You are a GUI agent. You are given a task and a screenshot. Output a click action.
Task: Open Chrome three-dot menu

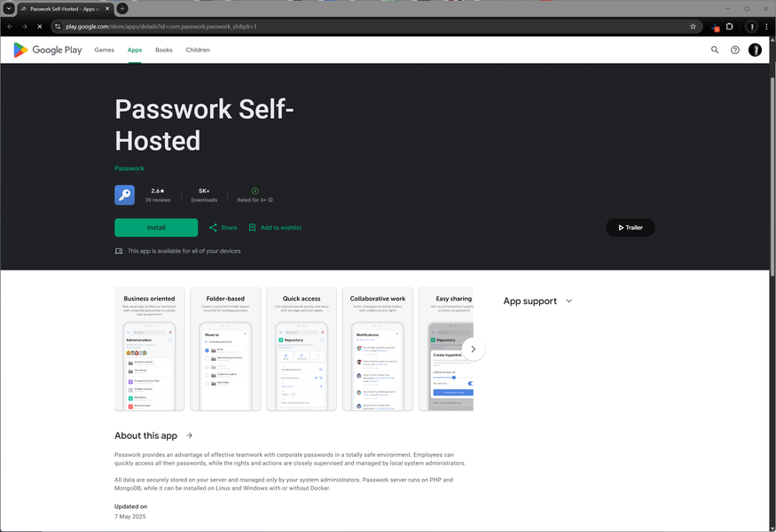766,27
